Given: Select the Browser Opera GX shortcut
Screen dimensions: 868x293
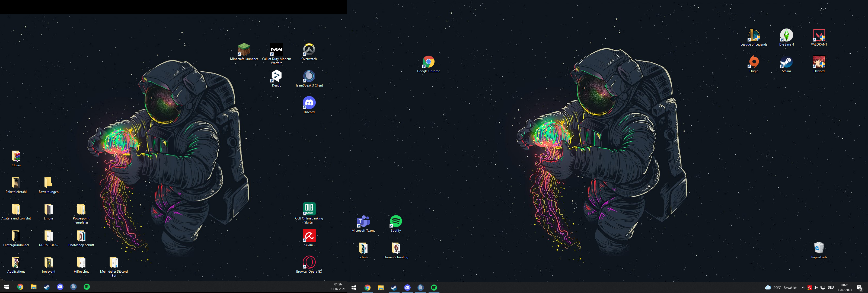Looking at the screenshot, I should click(309, 265).
